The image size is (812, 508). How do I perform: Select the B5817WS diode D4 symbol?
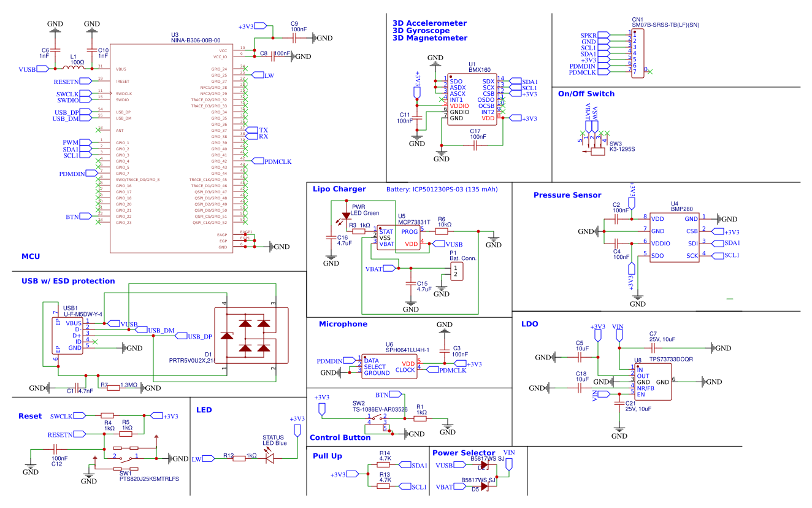485,465
